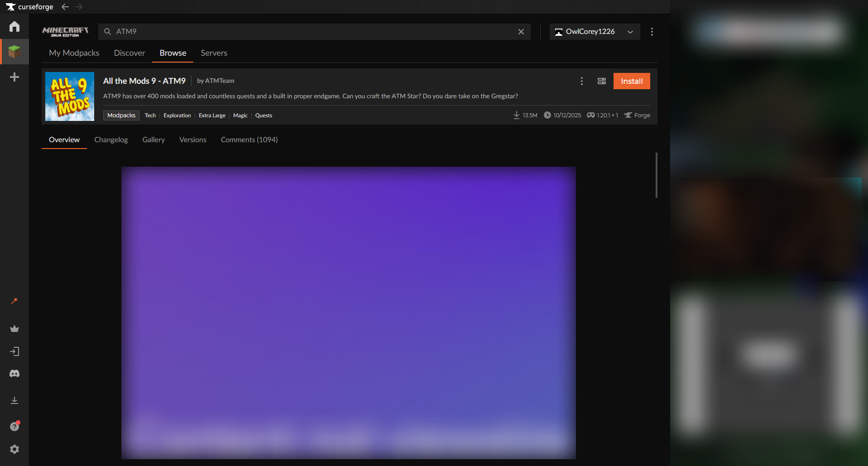Image resolution: width=868 pixels, height=466 pixels.
Task: Click the Magic tag
Action: coord(240,115)
